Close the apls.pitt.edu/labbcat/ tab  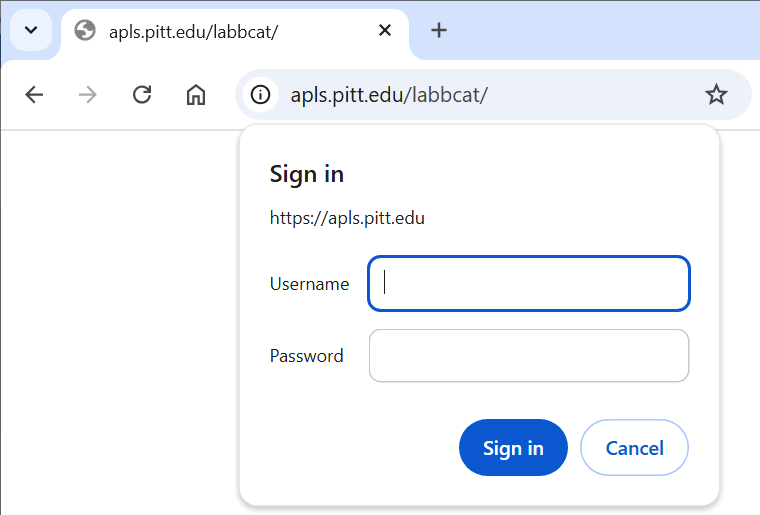point(385,31)
